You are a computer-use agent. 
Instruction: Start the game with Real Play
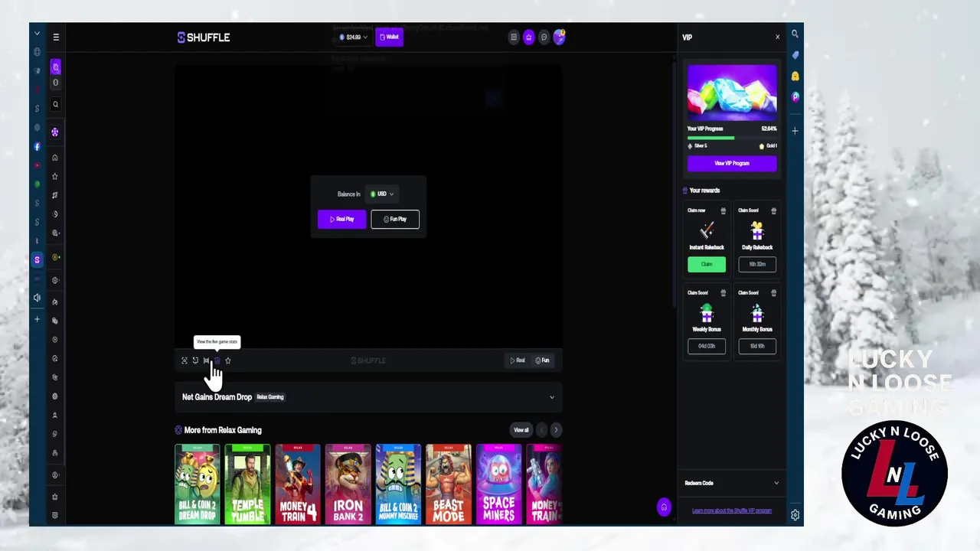pyautogui.click(x=341, y=219)
